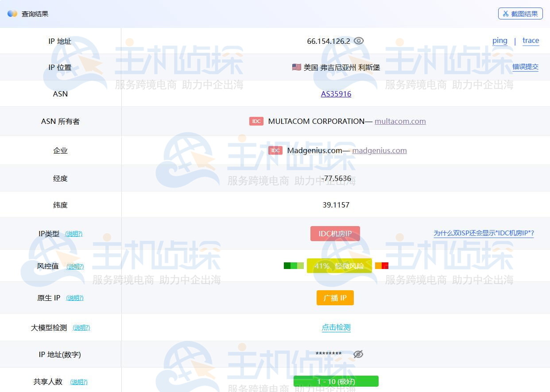Open the AS35916 ASN link

tap(336, 94)
